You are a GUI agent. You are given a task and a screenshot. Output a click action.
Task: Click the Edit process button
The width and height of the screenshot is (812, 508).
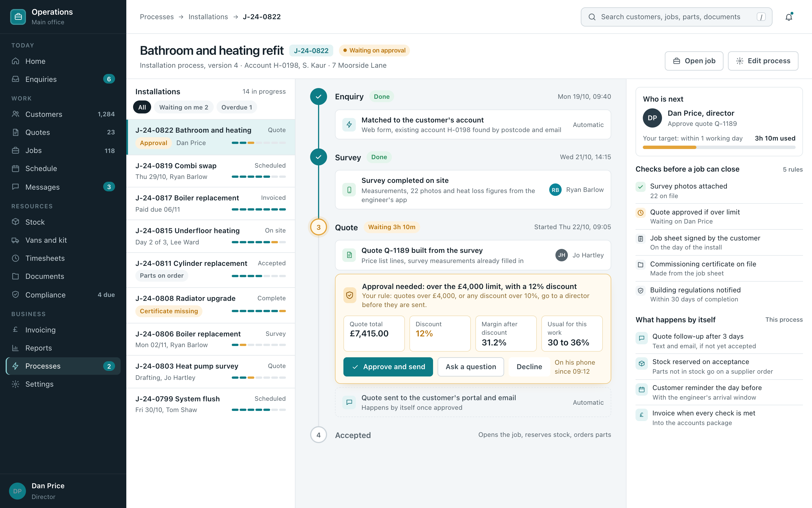coord(763,61)
